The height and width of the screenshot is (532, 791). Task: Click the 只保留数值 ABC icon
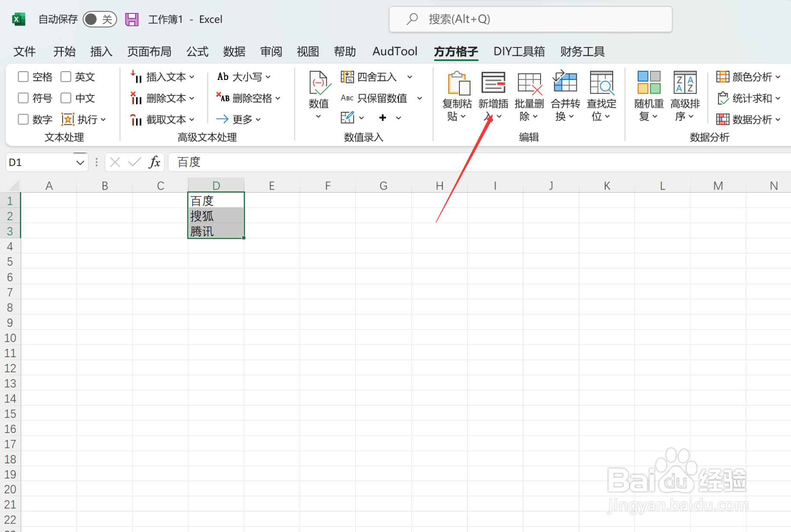click(x=347, y=98)
